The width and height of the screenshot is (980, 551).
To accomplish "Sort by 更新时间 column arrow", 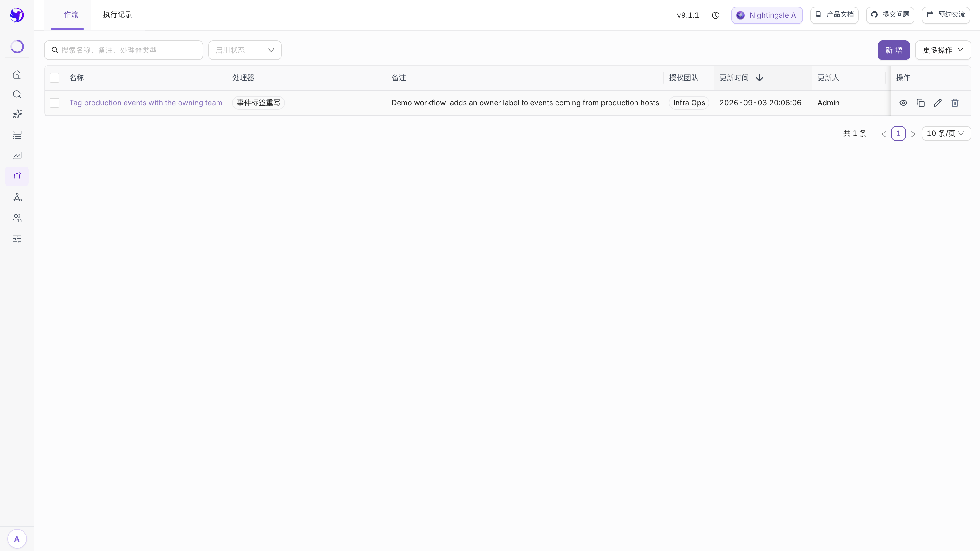I will coord(759,78).
